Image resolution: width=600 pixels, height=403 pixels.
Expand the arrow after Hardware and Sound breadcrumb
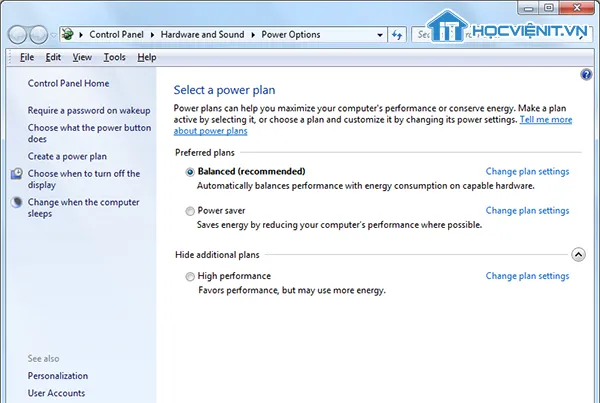click(x=255, y=34)
